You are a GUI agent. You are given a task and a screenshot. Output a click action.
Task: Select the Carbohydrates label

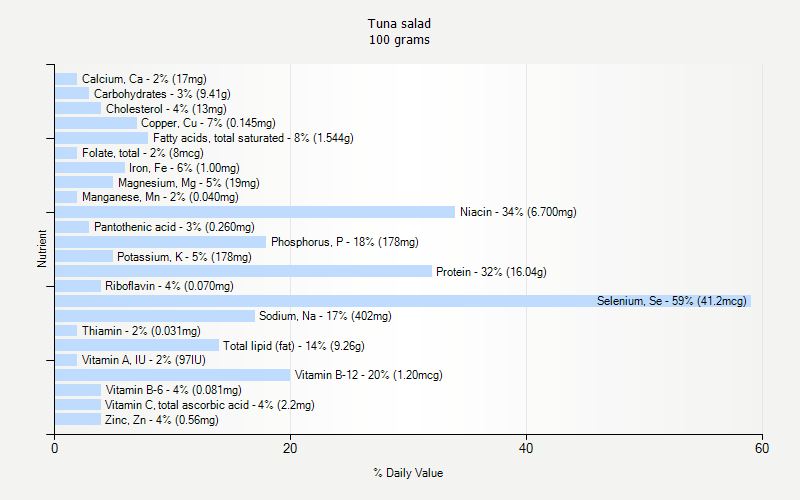162,94
